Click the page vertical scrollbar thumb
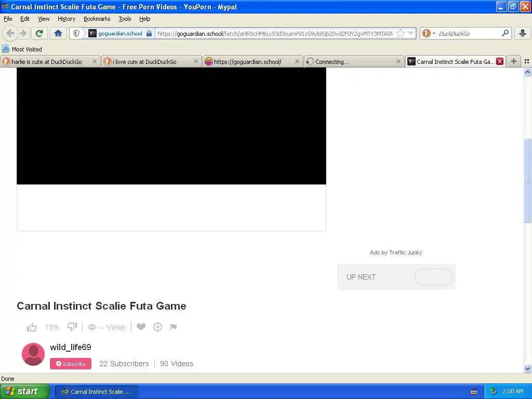 [x=527, y=180]
